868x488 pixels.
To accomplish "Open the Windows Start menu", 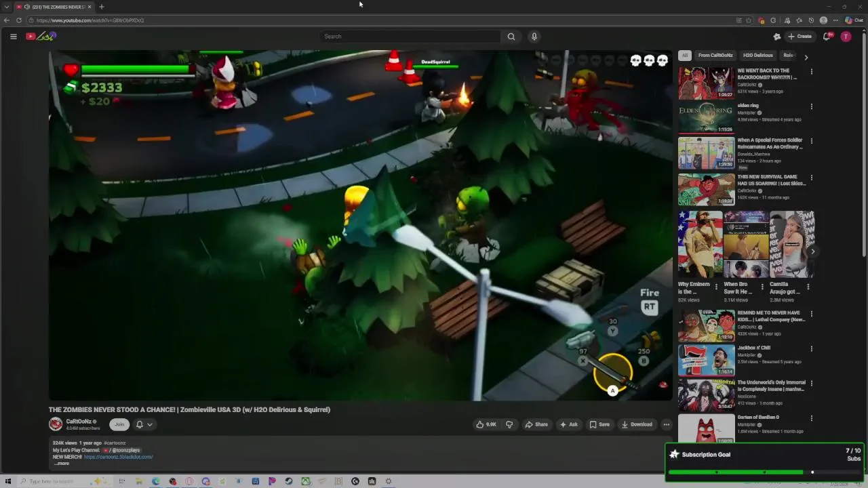I will [8, 481].
